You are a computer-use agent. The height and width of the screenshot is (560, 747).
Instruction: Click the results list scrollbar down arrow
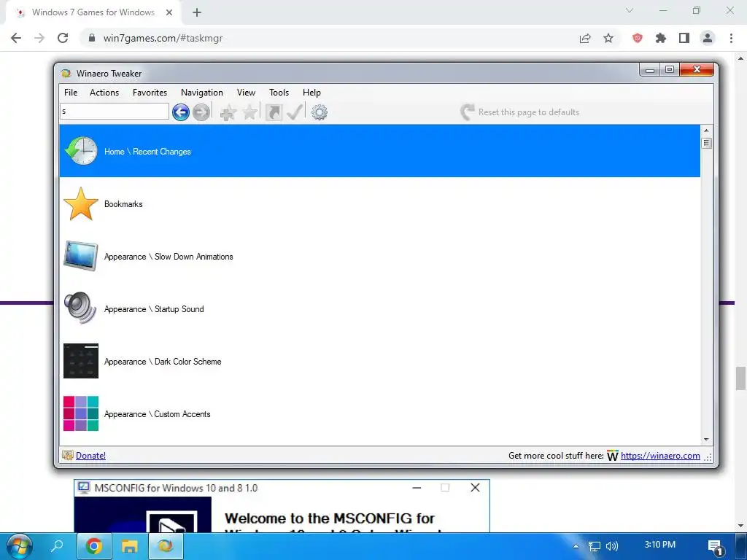(x=706, y=440)
